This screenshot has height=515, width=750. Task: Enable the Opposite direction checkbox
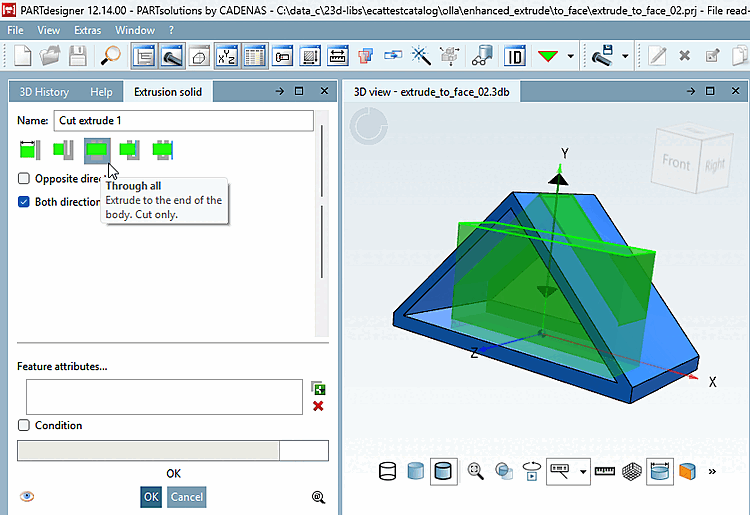click(x=23, y=178)
